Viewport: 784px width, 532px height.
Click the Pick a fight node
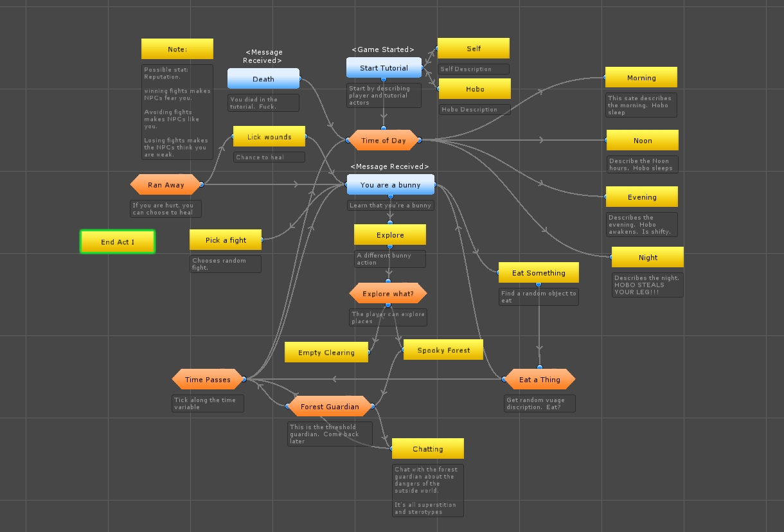(x=226, y=240)
